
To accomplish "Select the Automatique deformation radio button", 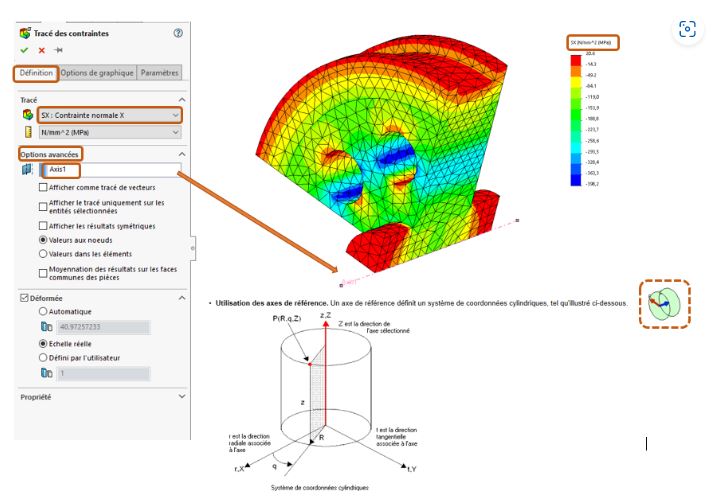I will [x=43, y=312].
